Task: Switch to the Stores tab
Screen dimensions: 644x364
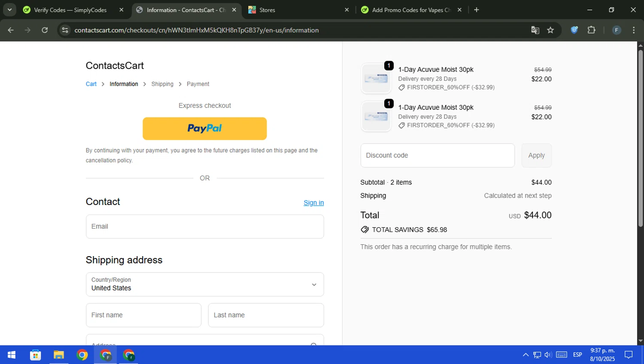Action: point(296,10)
